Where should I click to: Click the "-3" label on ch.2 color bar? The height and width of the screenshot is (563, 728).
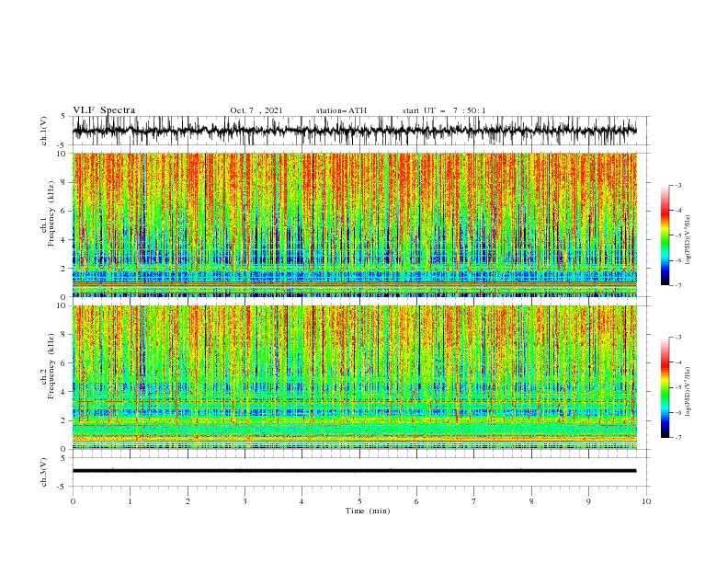coord(677,338)
